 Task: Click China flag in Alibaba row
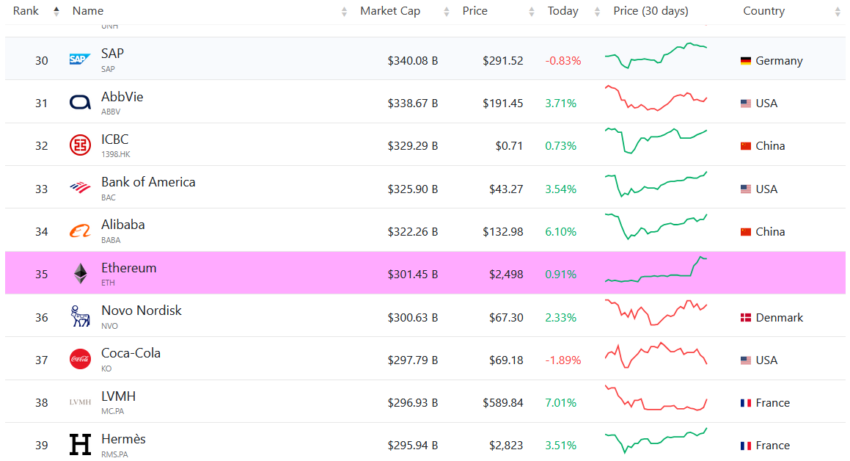click(x=746, y=232)
